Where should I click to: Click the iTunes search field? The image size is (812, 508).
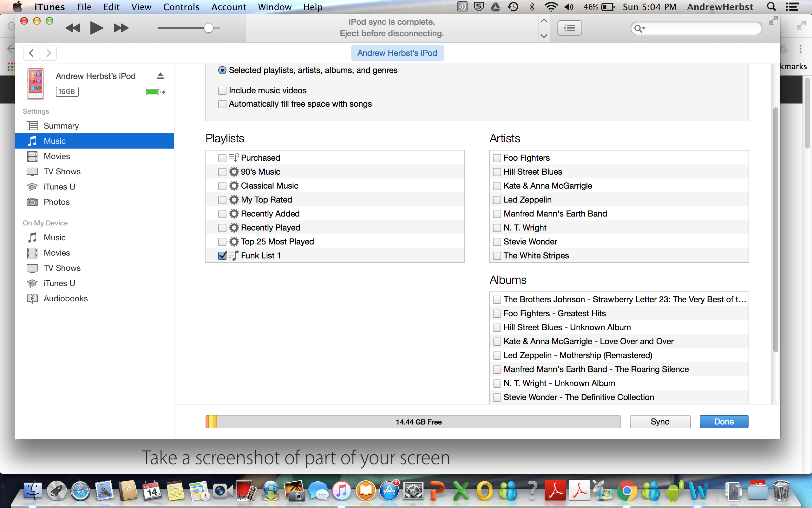point(696,28)
